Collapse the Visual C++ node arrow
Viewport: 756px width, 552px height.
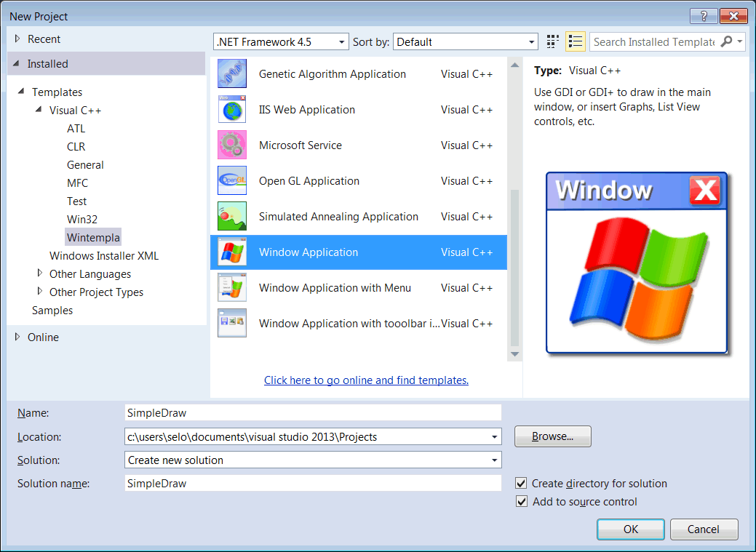(x=39, y=109)
